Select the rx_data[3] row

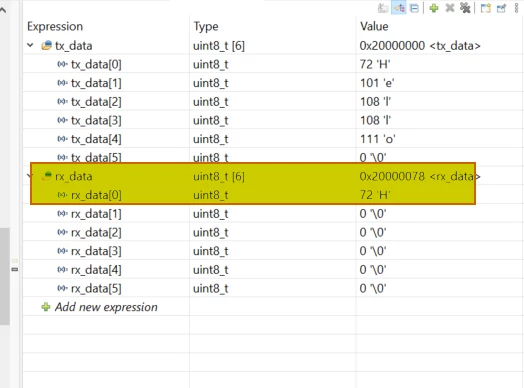pyautogui.click(x=272, y=251)
